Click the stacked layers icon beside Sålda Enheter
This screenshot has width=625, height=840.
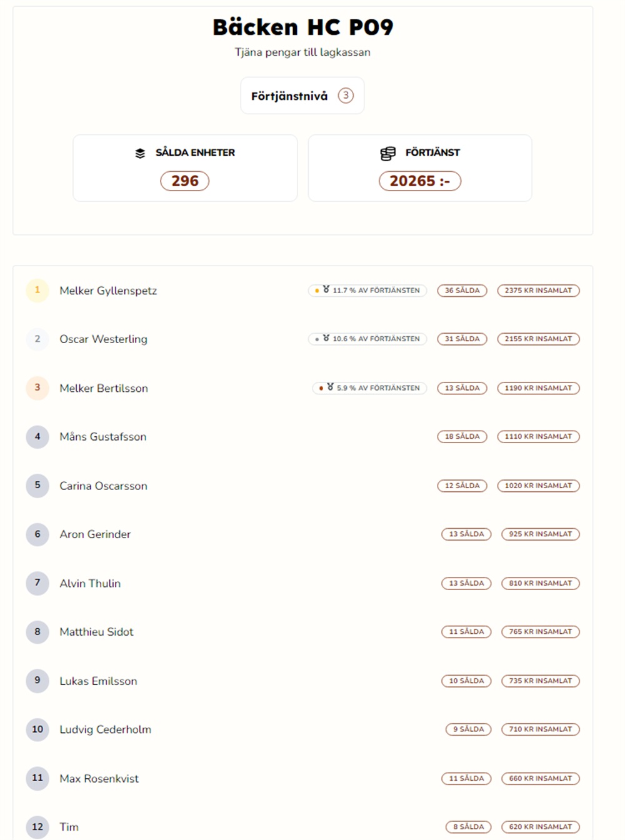[140, 153]
